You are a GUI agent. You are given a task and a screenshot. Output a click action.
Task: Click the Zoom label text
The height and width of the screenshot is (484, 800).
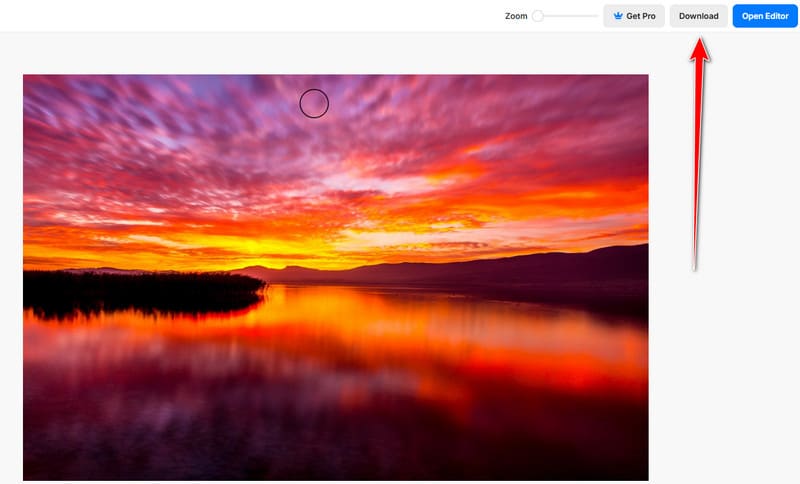(516, 16)
